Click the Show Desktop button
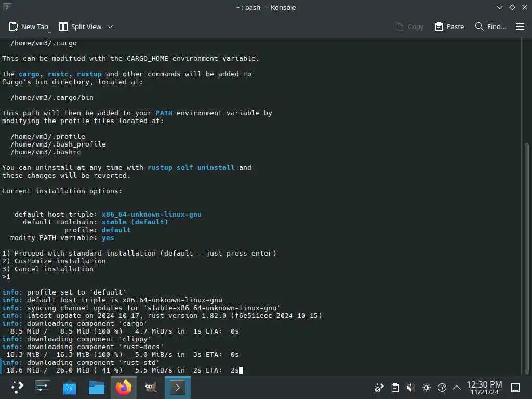Screen dimensions: 532x399 point(515,388)
